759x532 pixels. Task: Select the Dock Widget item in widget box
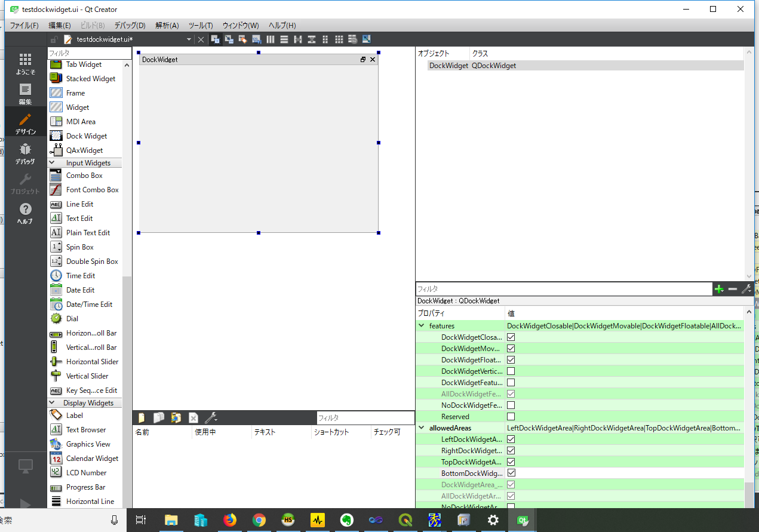click(x=86, y=136)
